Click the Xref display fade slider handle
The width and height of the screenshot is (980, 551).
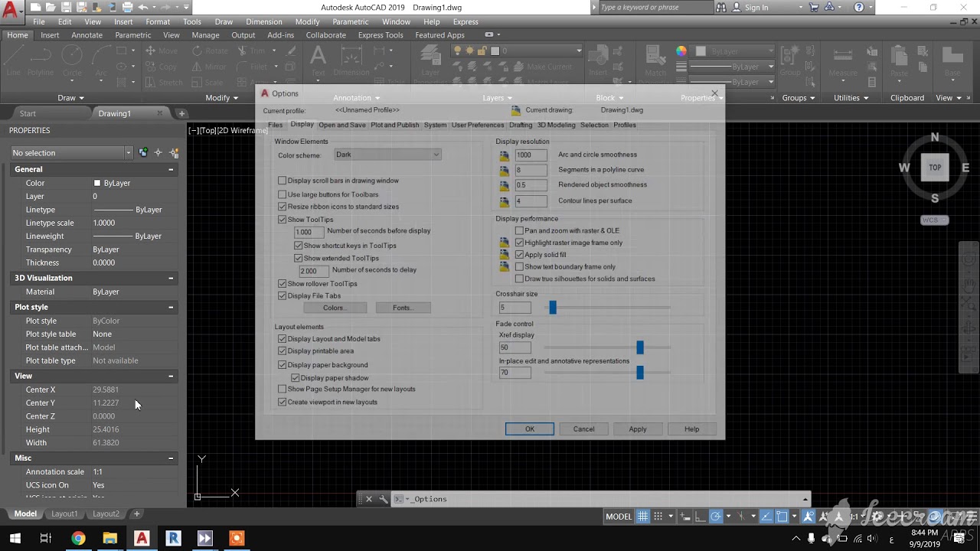coord(640,347)
